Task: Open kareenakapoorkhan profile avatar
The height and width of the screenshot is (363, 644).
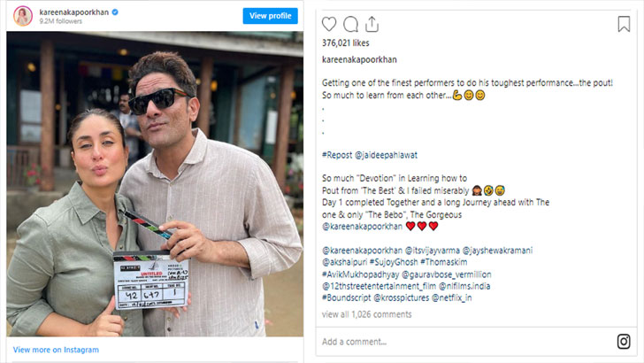Action: [22, 16]
